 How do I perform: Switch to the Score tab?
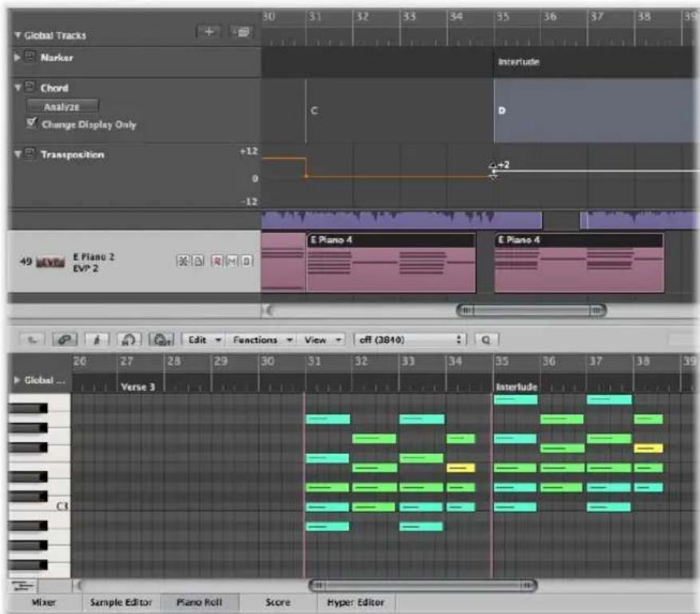277,602
